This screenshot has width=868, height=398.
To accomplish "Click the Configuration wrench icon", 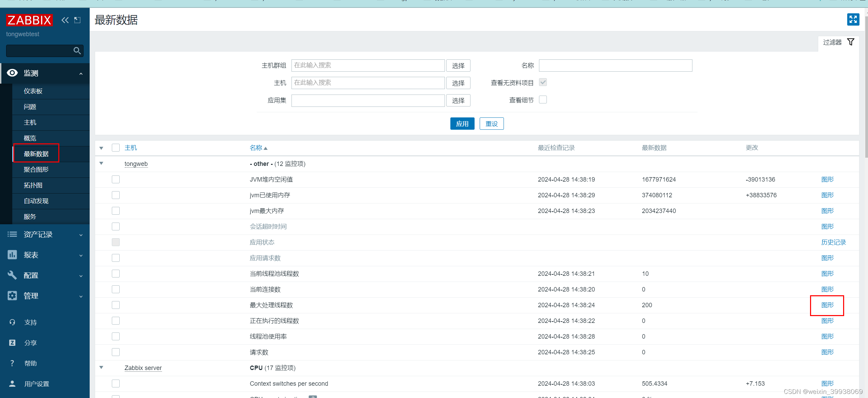I will click(x=12, y=275).
